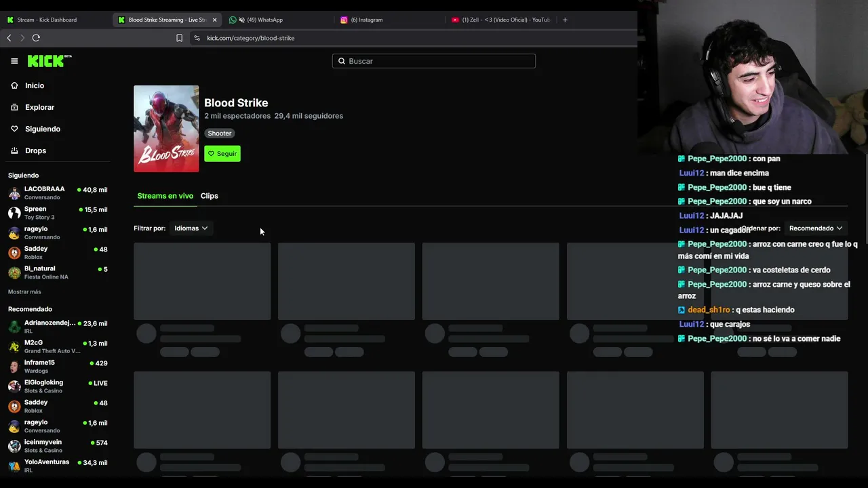Click chat message 'que soy un narco'
Image resolution: width=868 pixels, height=488 pixels.
[782, 201]
